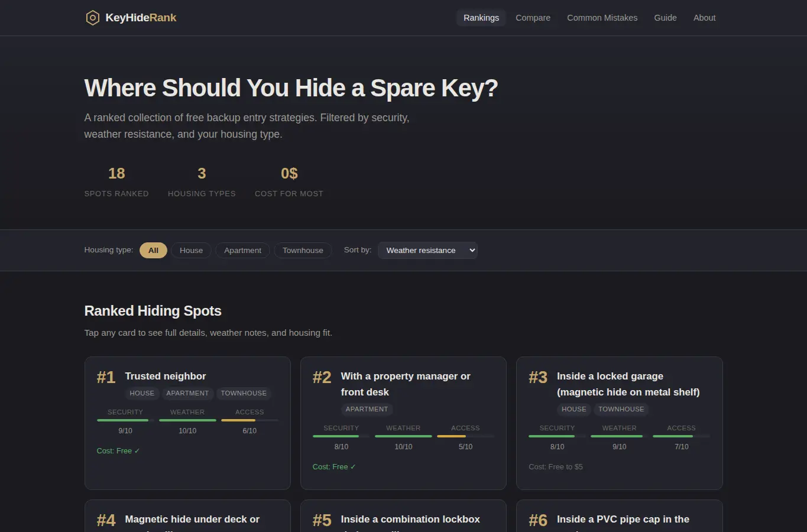Click the '18' spots ranked stat
The image size is (807, 532).
pyautogui.click(x=116, y=173)
